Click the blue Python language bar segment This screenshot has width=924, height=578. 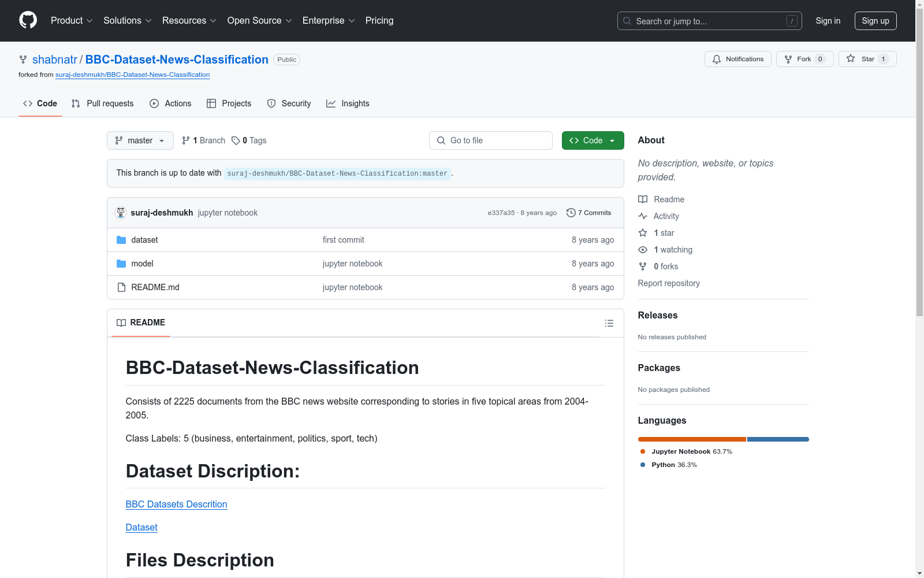[x=778, y=439]
